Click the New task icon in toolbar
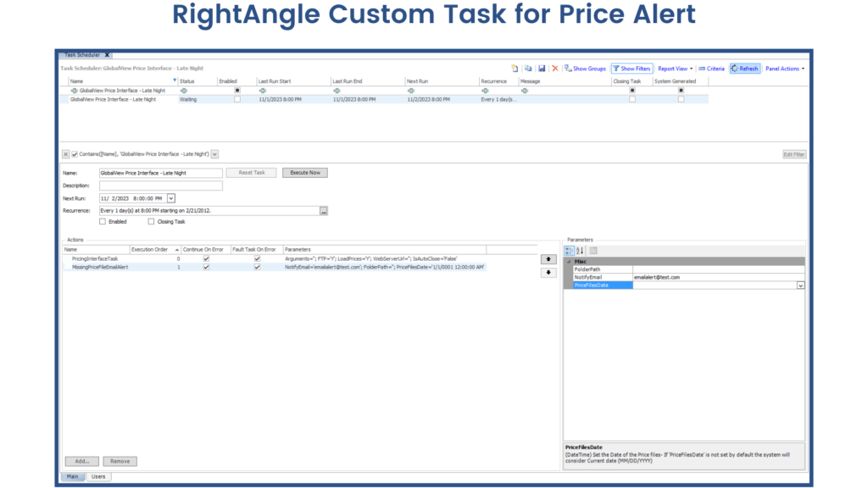The height and width of the screenshot is (488, 868). [x=515, y=69]
